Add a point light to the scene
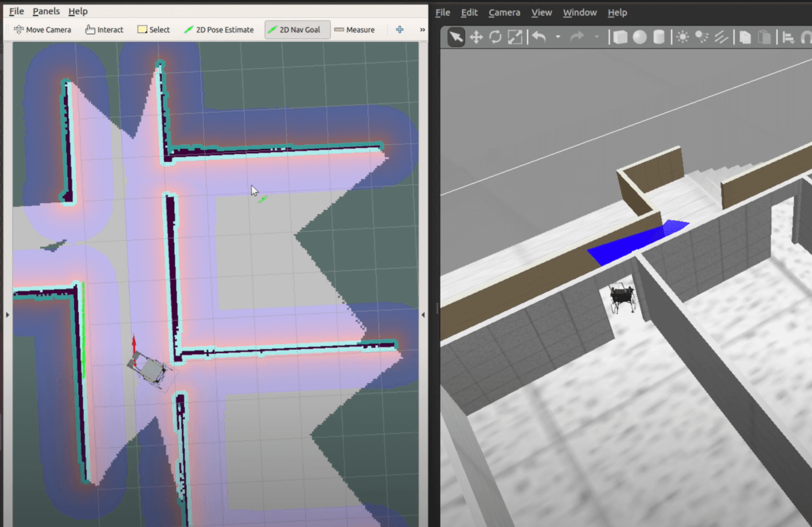Viewport: 812px width, 527px height. coord(683,37)
